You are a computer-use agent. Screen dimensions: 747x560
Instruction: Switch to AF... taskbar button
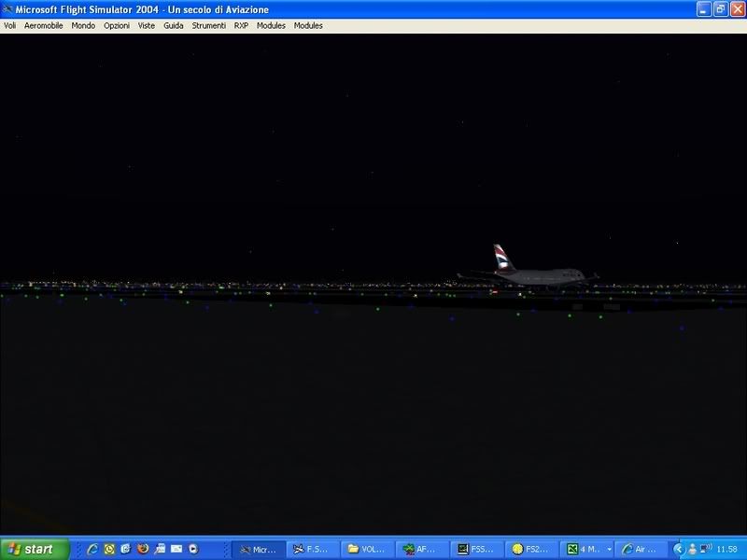422,550
